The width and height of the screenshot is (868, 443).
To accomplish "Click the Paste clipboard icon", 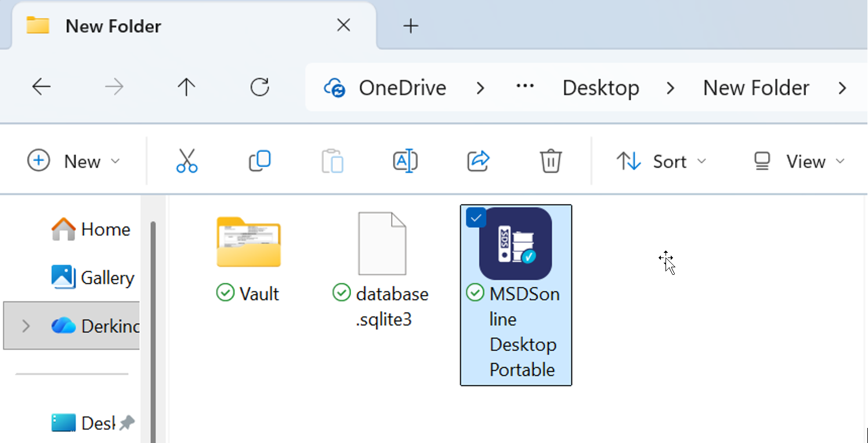I will coord(332,161).
